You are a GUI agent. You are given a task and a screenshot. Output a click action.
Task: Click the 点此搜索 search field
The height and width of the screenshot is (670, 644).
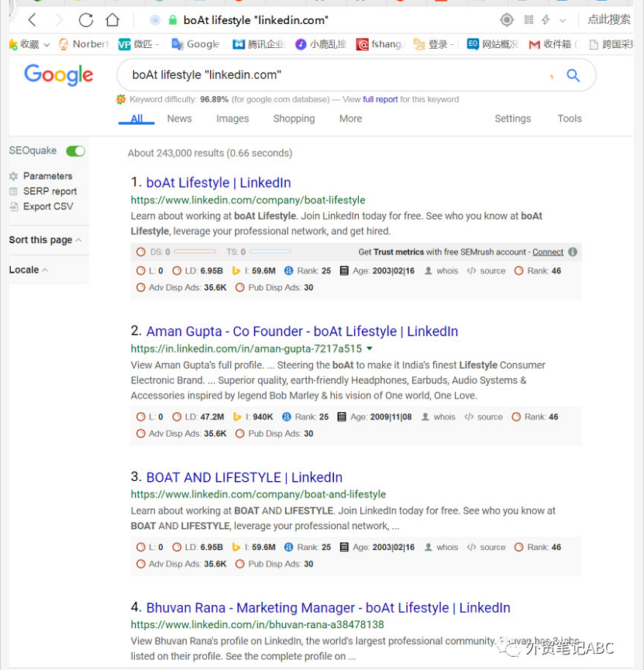tap(609, 19)
